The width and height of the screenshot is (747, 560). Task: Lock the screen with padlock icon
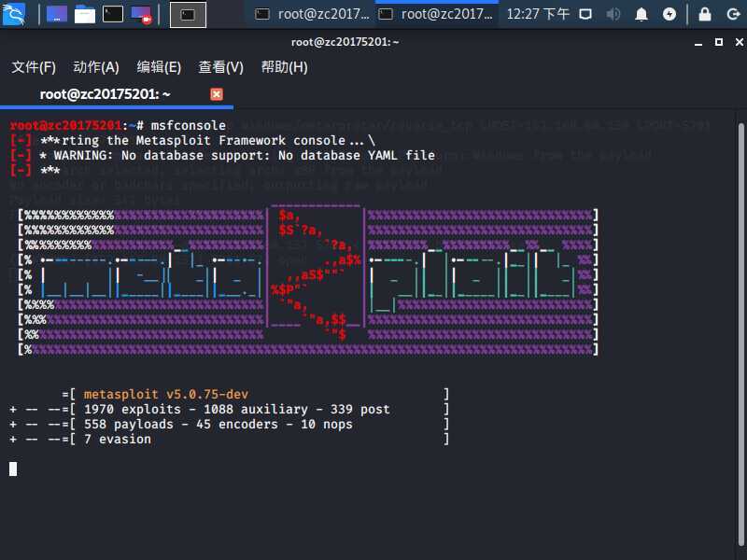tap(705, 14)
